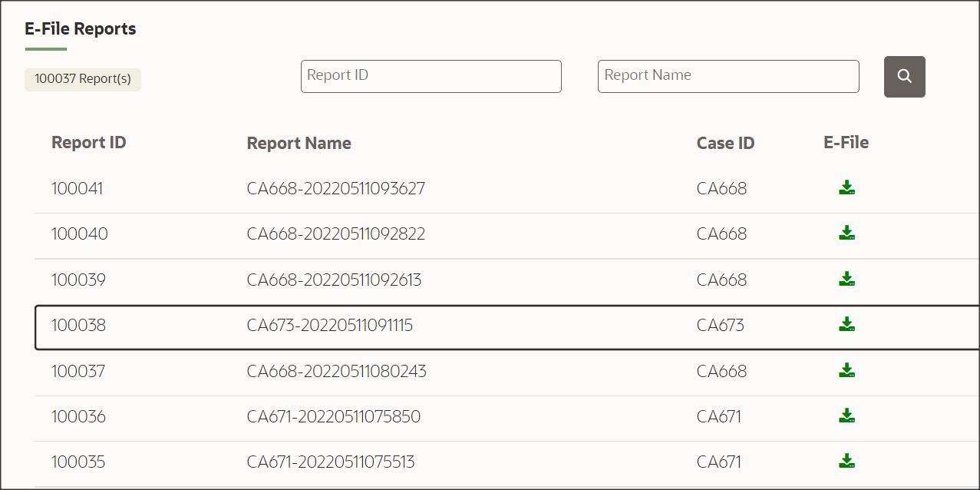Image resolution: width=980 pixels, height=490 pixels.
Task: Click the Case ID column header
Action: pyautogui.click(x=725, y=142)
